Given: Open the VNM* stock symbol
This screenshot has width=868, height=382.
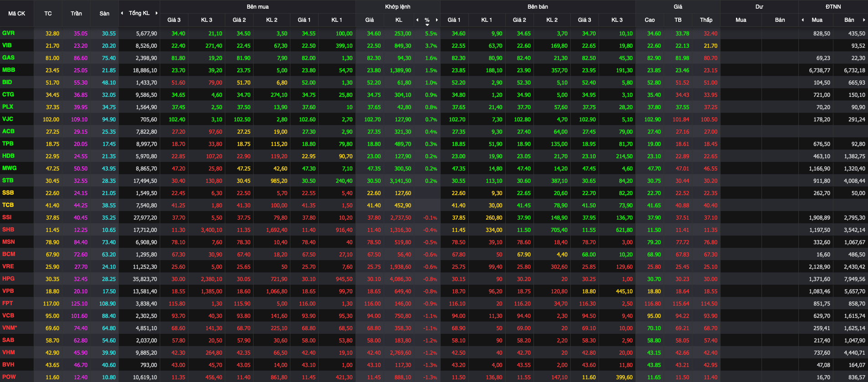Looking at the screenshot, I should tap(10, 328).
